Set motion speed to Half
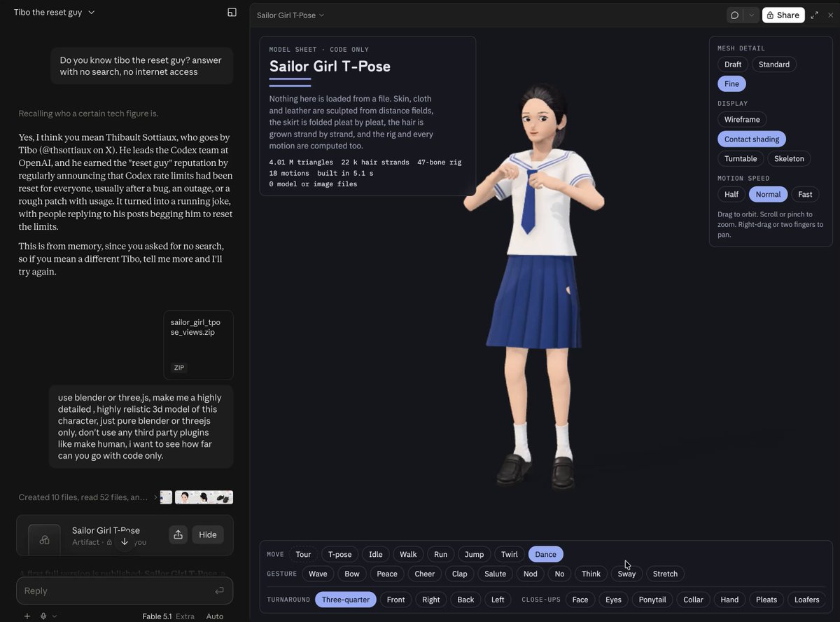Screen dimensions: 840x622 coord(731,195)
